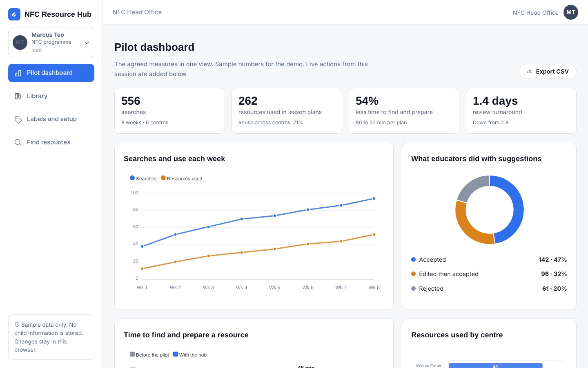This screenshot has height=368, width=588.
Task: Click the Willow Grove centre label
Action: click(x=429, y=366)
